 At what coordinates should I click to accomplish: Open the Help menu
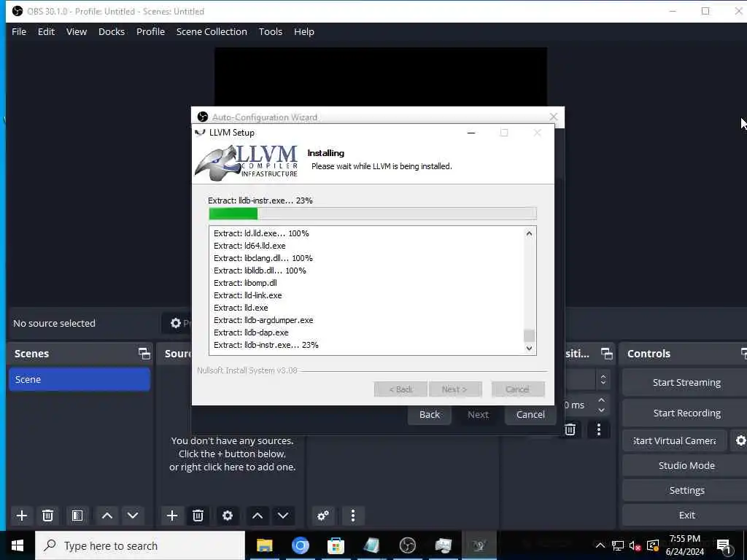point(304,31)
